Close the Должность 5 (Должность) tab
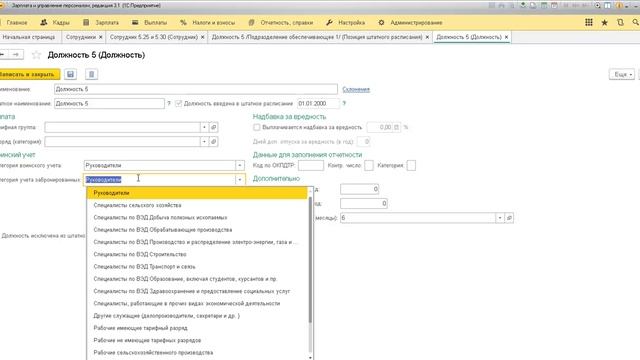640x360 pixels. click(507, 37)
